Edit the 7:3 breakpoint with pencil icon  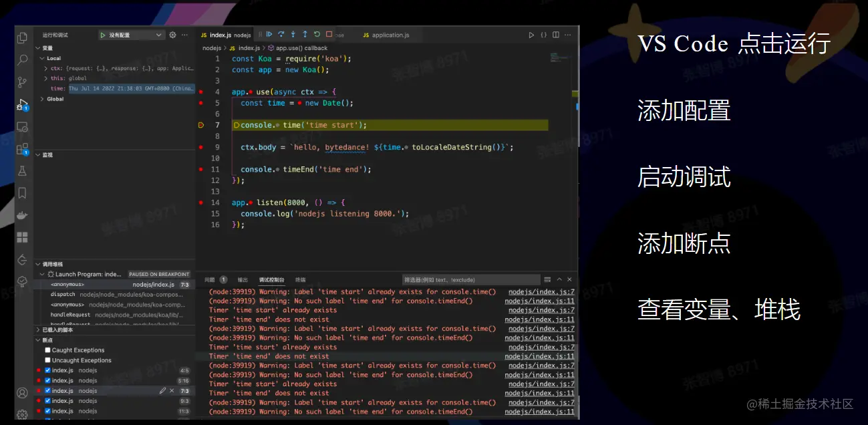tap(163, 391)
